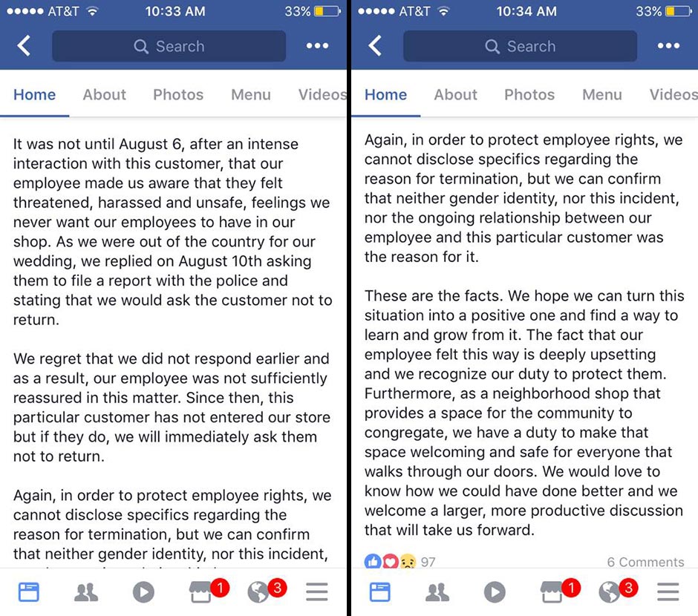Go to Videos tab in right screenshot
The width and height of the screenshot is (698, 616).
pos(673,94)
